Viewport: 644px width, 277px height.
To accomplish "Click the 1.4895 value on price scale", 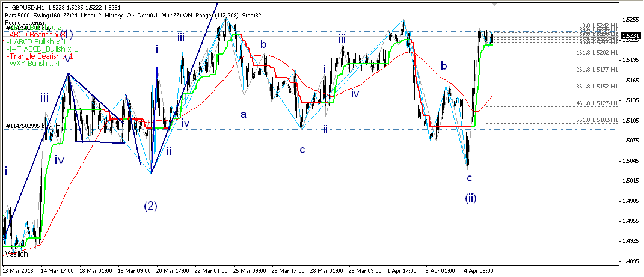I will click(629, 261).
